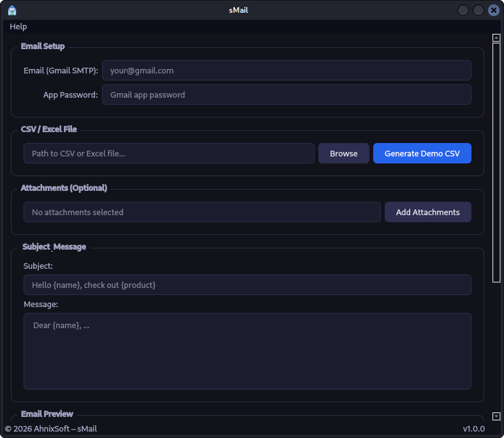Click the sMail window title text
Screen dimensions: 504x438
239,10
